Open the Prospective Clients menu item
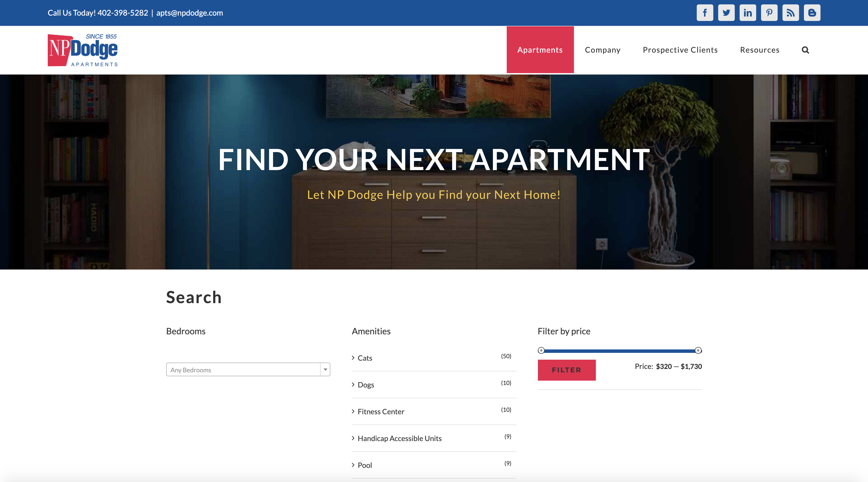868x482 pixels. tap(680, 50)
